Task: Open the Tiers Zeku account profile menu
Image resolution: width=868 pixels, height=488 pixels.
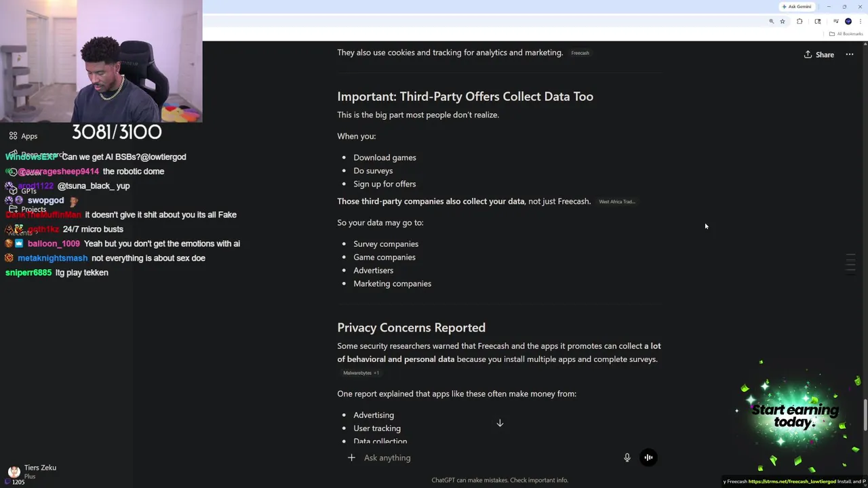Action: tap(34, 471)
